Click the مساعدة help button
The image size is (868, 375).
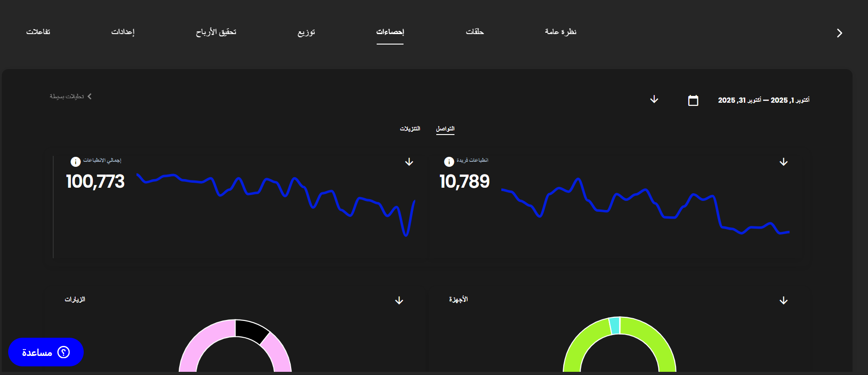46,352
